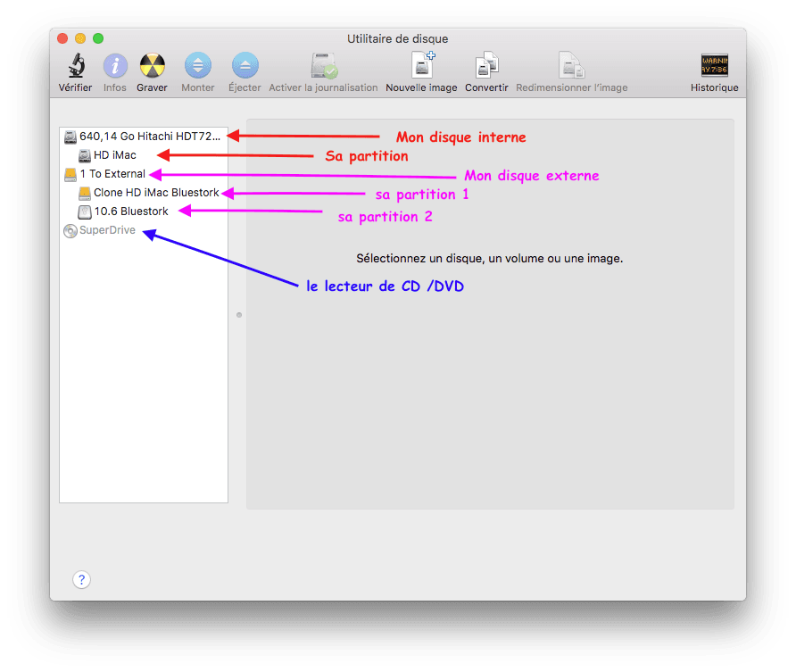Viewport: 796px width, 672px height.
Task: Click the Convertir toolbar icon
Action: coord(486,66)
